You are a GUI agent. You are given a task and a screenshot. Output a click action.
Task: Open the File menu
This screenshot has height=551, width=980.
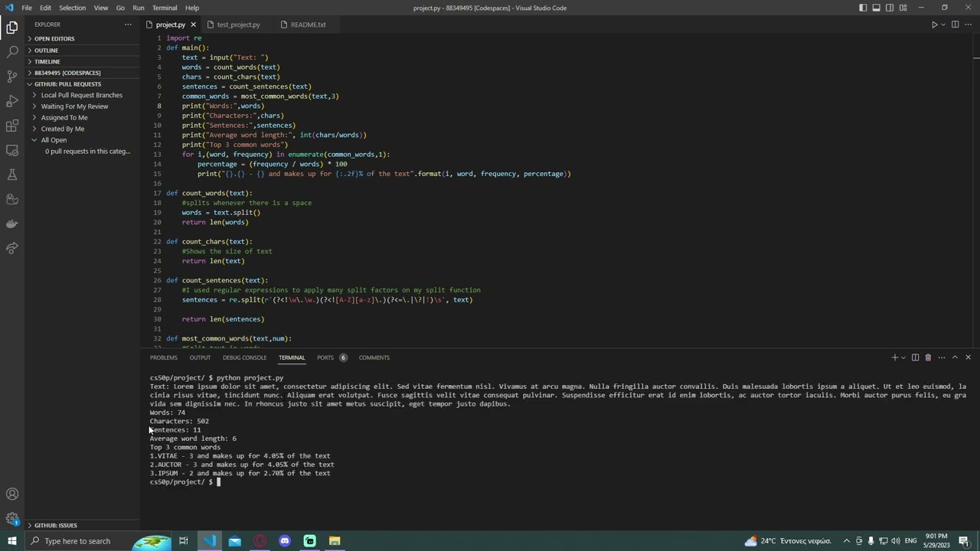(27, 8)
